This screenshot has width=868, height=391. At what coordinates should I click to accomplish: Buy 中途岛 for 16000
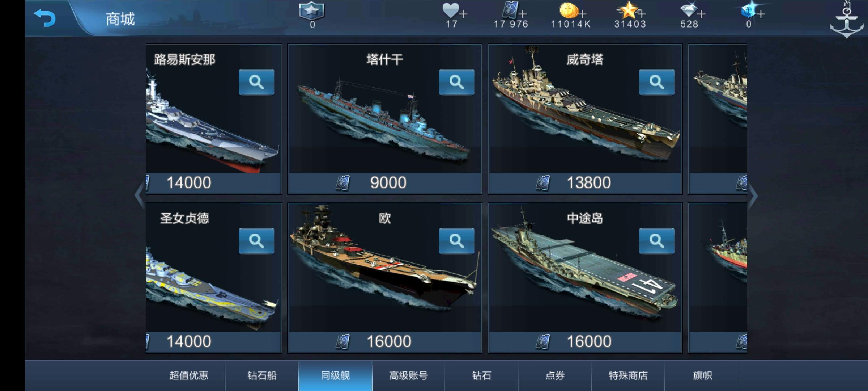tap(585, 342)
